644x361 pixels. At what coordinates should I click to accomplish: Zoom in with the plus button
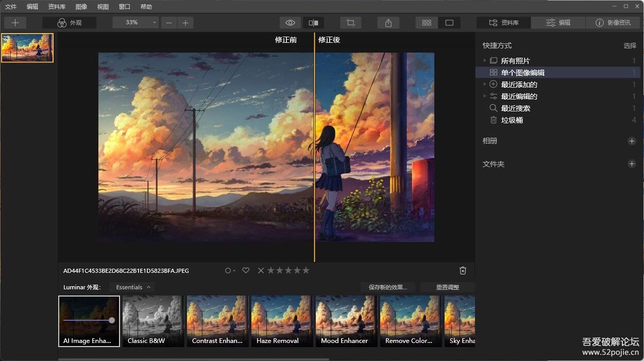tap(185, 23)
